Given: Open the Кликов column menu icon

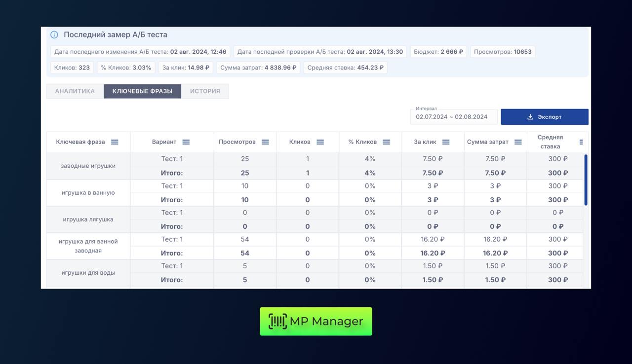Looking at the screenshot, I should click(320, 142).
